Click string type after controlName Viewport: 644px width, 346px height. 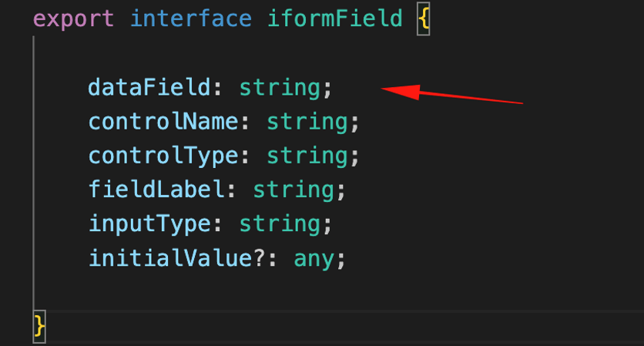(x=307, y=123)
